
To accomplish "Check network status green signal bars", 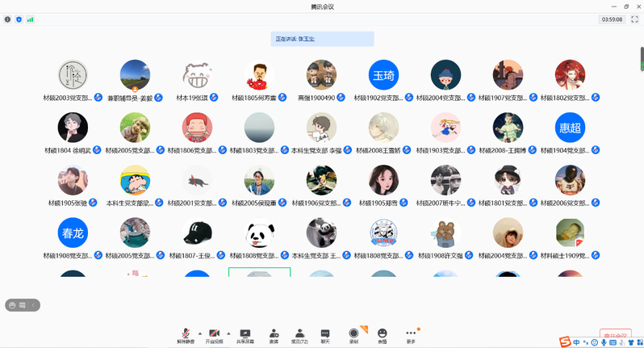I will pyautogui.click(x=30, y=19).
